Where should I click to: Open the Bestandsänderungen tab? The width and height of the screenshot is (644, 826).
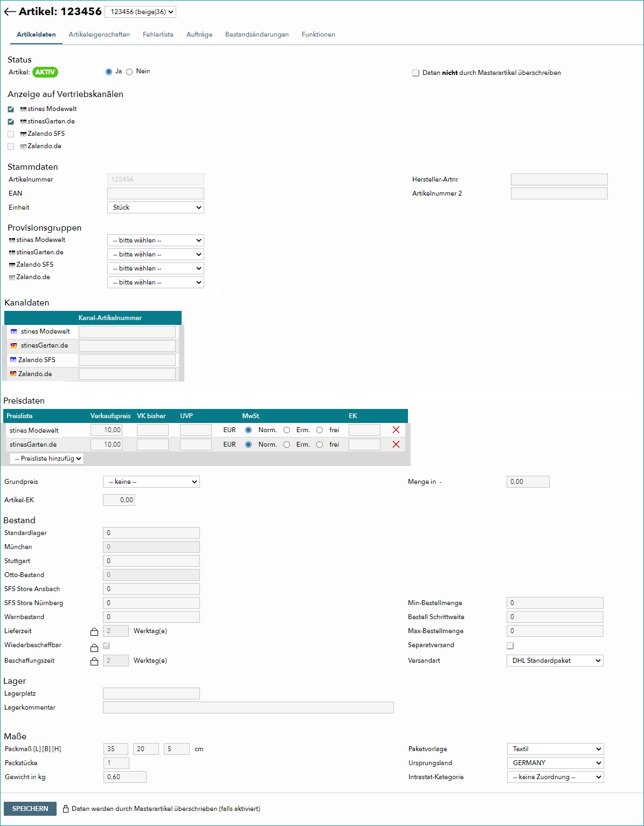pyautogui.click(x=257, y=34)
